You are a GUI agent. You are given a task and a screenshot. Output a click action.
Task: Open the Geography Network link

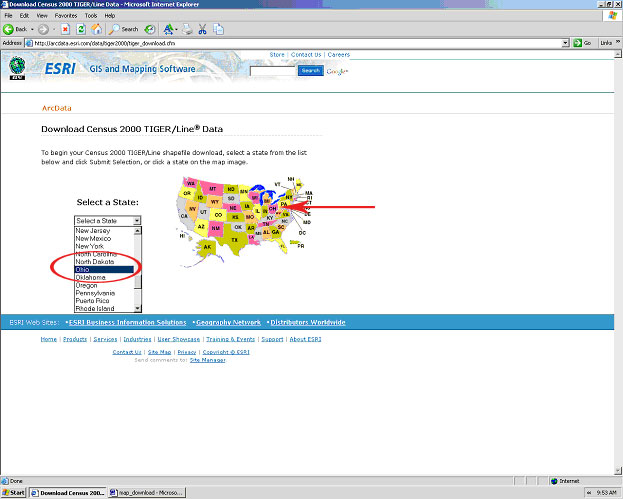click(228, 323)
